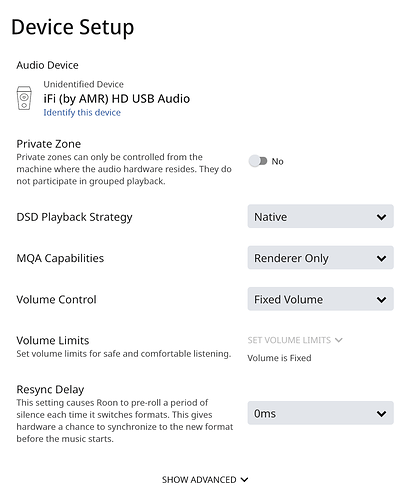Click the chevron on the 0ms dropdown

click(x=381, y=414)
